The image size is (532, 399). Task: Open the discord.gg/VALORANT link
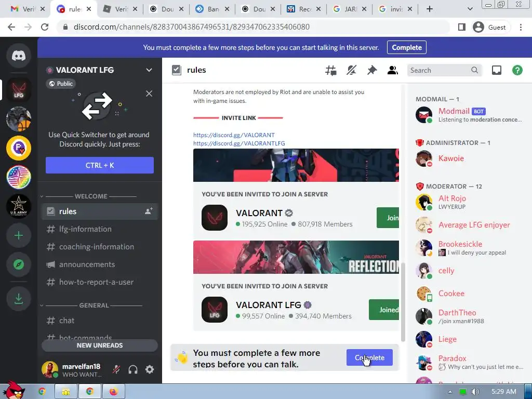pyautogui.click(x=234, y=135)
